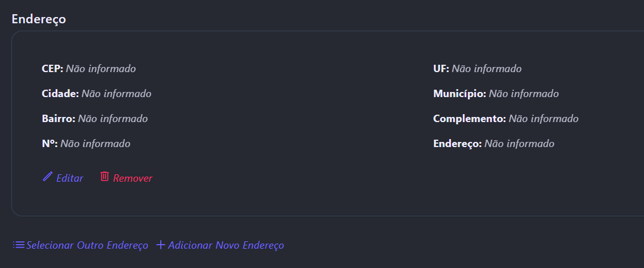Click the red trash icon
Screen dimensions: 644x268
click(104, 177)
